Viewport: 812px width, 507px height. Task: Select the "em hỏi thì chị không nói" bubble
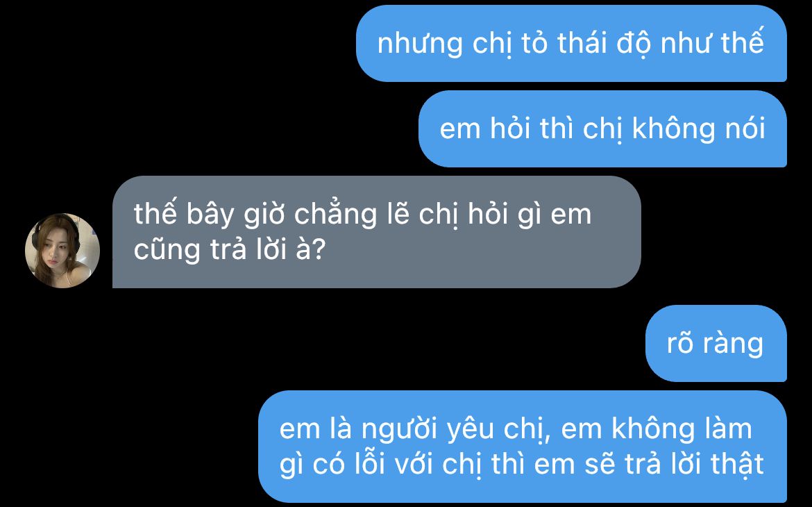(602, 128)
